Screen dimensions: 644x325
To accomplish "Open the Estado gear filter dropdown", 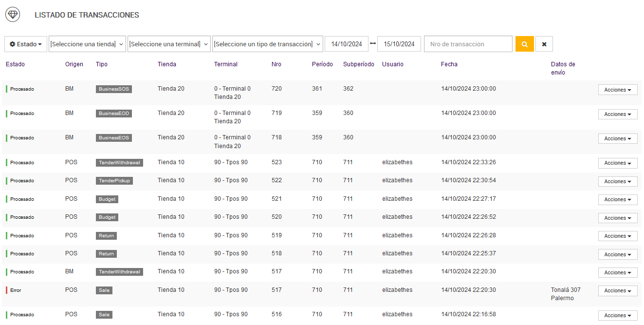I will point(26,44).
